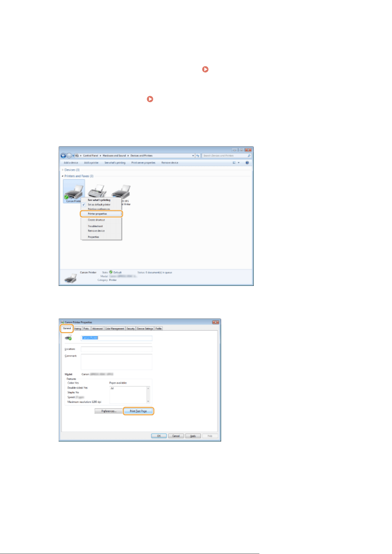Click OK in Canon Printer Properties
Image resolution: width=392 pixels, height=554 pixels.
point(159,436)
